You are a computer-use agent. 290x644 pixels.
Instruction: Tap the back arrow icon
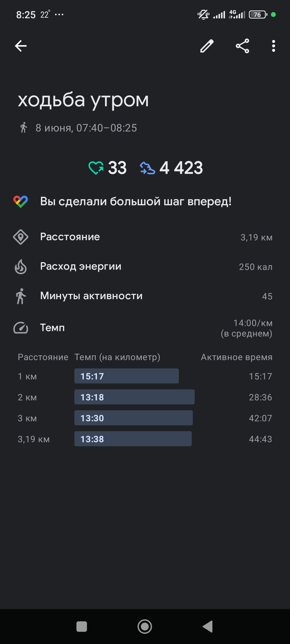point(21,46)
